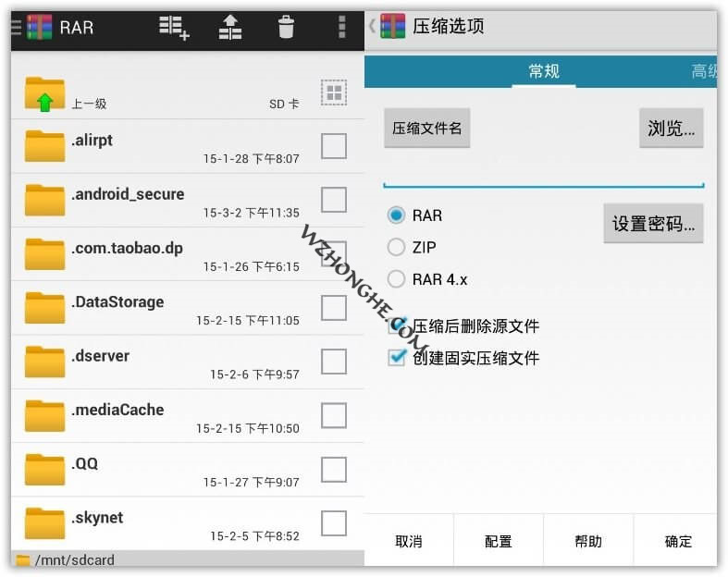Tap the delete trash can icon

point(286,28)
